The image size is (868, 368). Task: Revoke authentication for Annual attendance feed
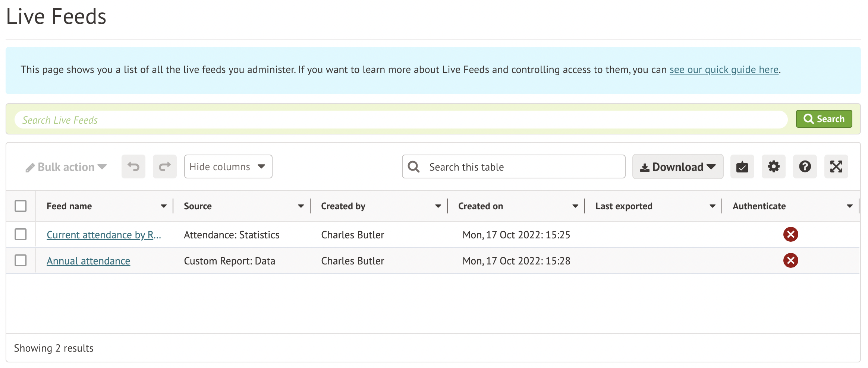(790, 261)
